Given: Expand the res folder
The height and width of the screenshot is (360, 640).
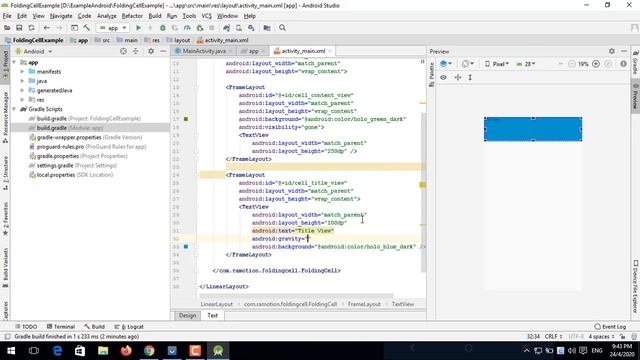Looking at the screenshot, I should pos(22,100).
